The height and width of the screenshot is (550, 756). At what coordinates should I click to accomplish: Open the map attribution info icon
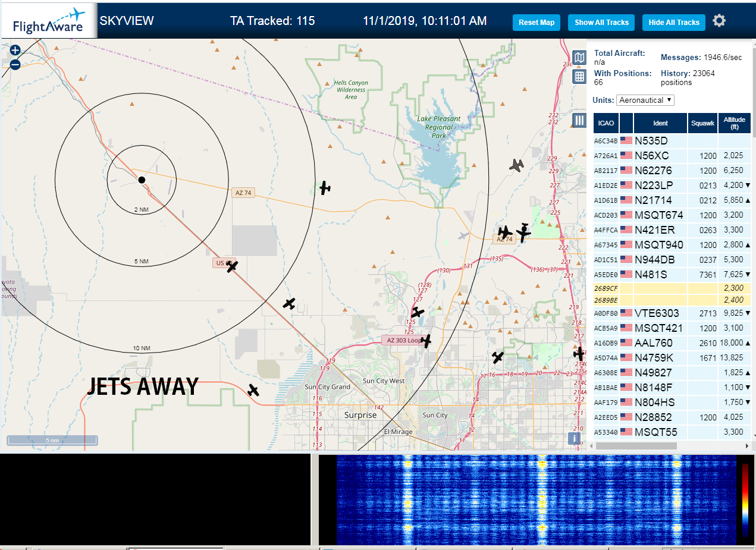click(574, 438)
